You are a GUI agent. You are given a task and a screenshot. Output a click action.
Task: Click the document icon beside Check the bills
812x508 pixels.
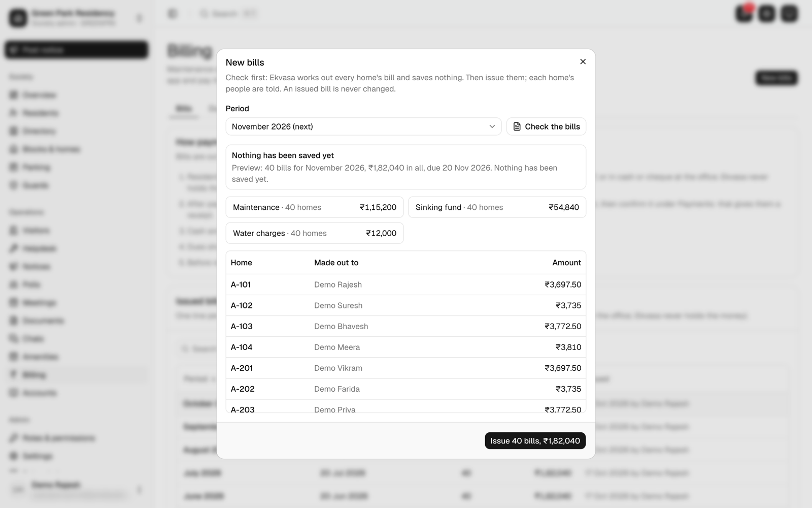click(517, 126)
